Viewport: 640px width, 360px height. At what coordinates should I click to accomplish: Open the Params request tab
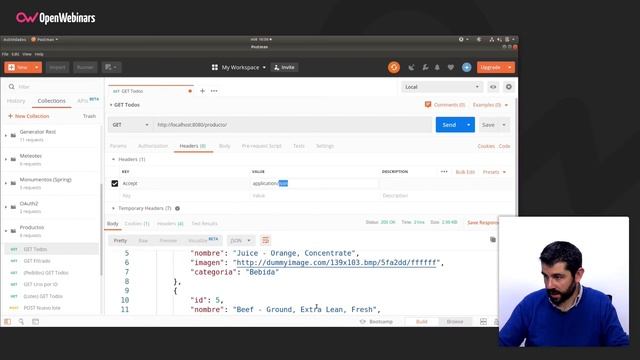118,146
